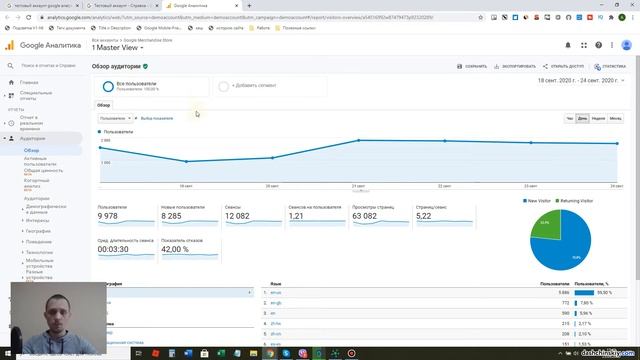This screenshot has height=360, width=640.
Task: Switch to first browser tab
Action: [42, 6]
